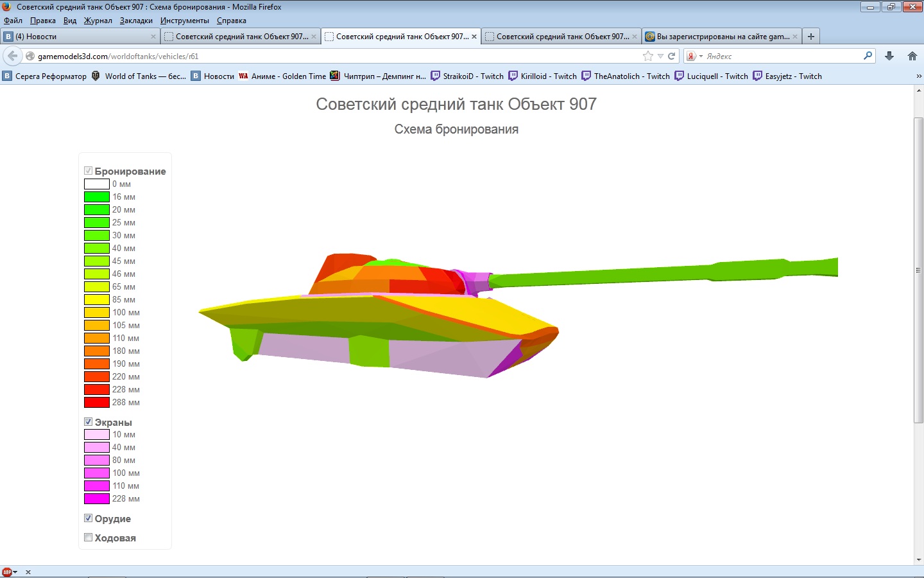Click the site identity globe icon
The image size is (924, 578).
[30, 56]
